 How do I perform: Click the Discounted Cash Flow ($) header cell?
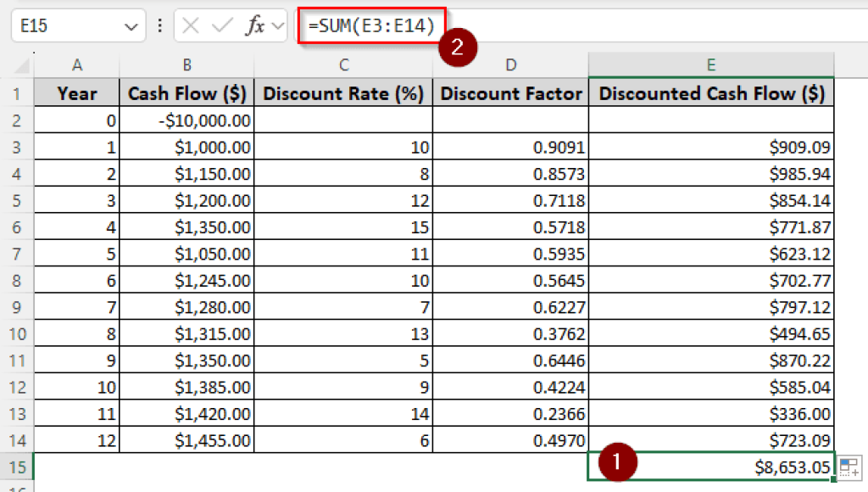point(710,92)
